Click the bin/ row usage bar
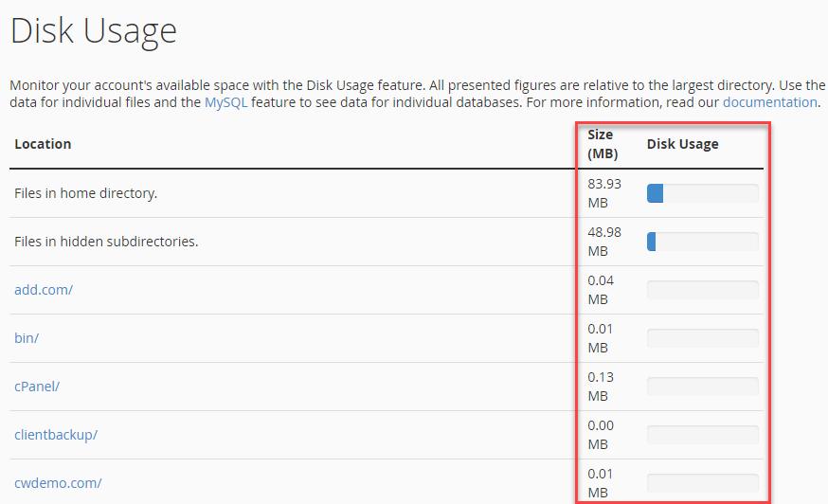The image size is (828, 504). [x=702, y=338]
